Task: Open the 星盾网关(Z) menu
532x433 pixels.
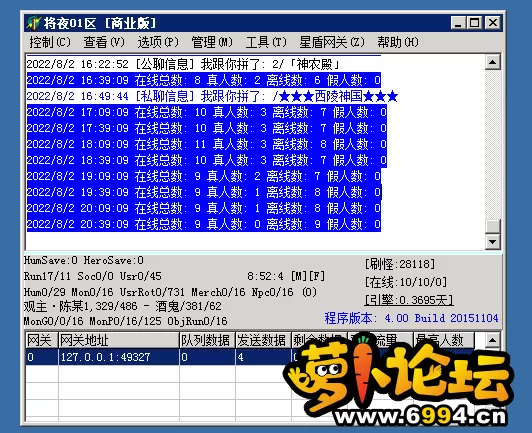Action: [332, 42]
